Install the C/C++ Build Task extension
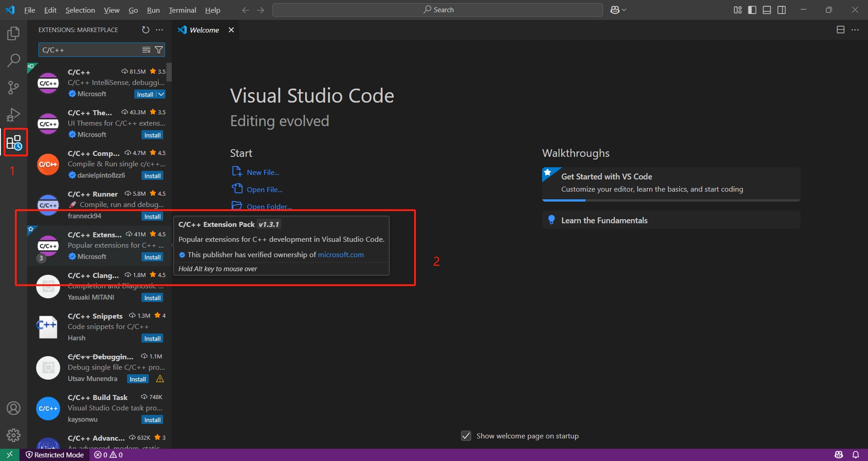This screenshot has width=868, height=461. point(152,420)
